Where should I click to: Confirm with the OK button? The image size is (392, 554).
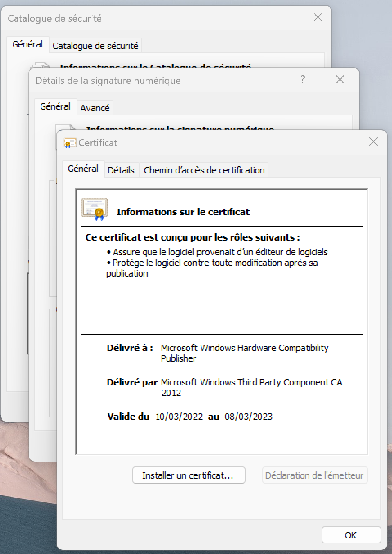point(351,535)
